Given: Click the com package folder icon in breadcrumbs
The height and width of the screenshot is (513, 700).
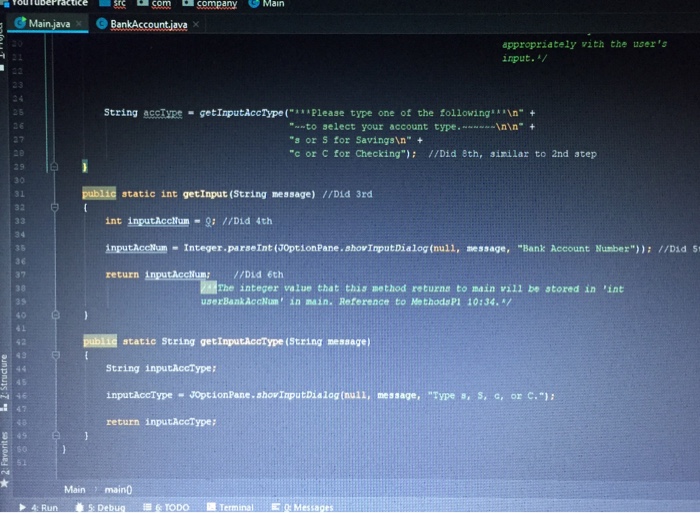Looking at the screenshot, I should coord(142,3).
